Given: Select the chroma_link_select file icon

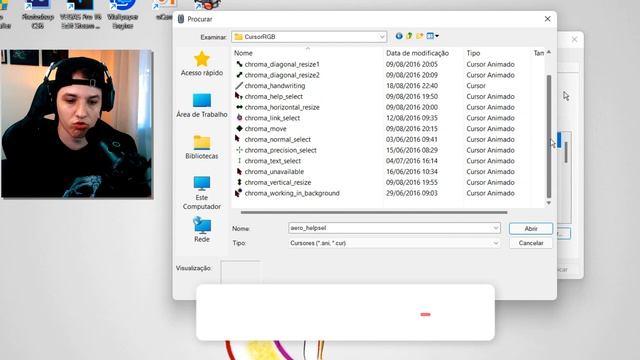Looking at the screenshot, I should [x=239, y=118].
